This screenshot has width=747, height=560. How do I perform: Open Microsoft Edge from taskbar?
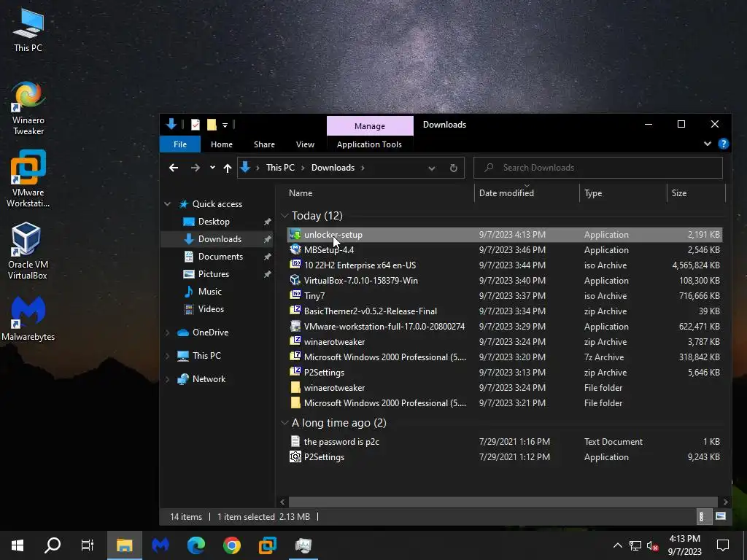click(196, 545)
